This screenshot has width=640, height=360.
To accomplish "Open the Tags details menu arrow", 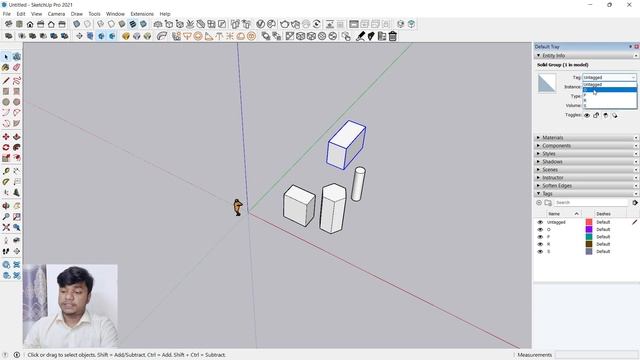I will [635, 202].
